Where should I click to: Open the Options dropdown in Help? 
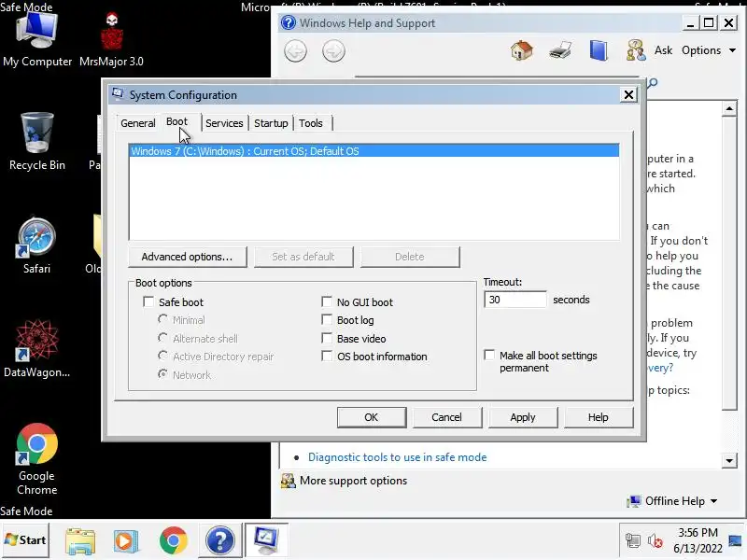coord(709,50)
